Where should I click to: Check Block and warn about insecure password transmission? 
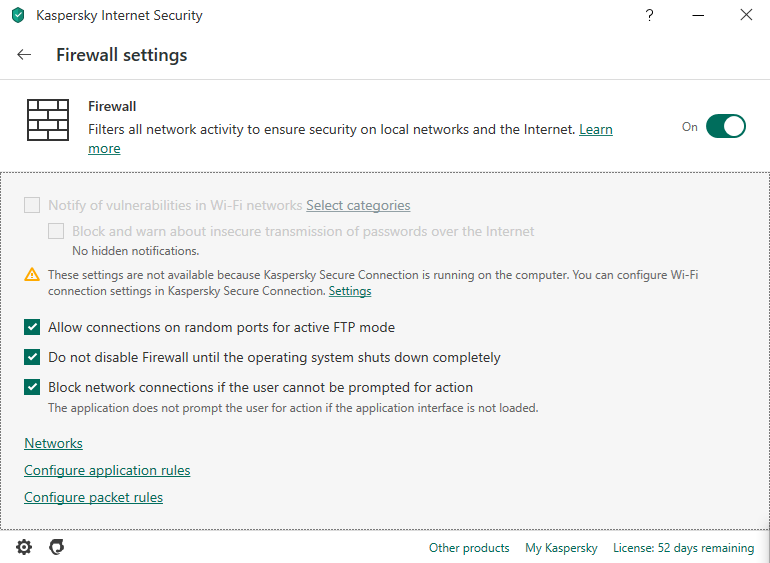56,231
